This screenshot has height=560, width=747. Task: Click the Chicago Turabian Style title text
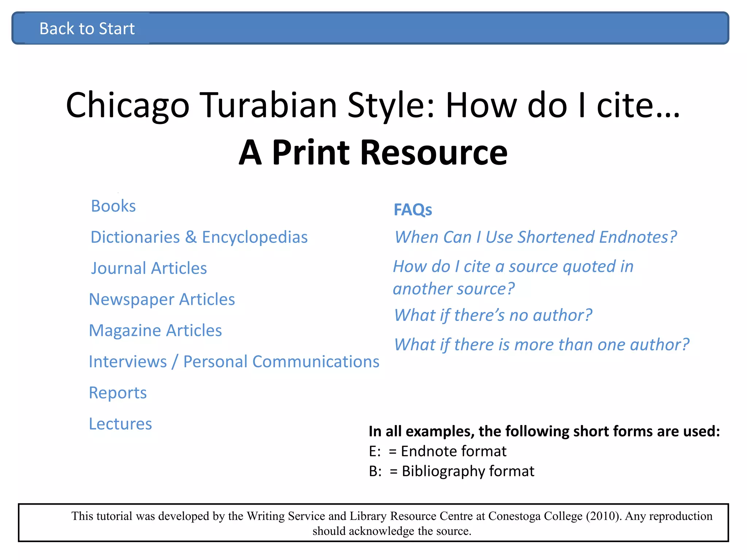pyautogui.click(x=373, y=105)
